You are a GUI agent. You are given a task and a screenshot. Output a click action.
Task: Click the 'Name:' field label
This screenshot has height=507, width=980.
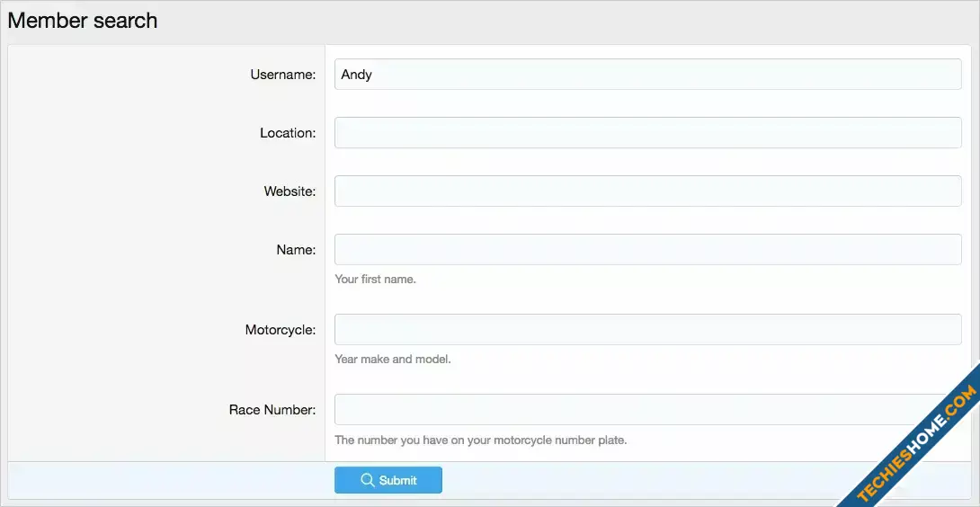click(296, 250)
